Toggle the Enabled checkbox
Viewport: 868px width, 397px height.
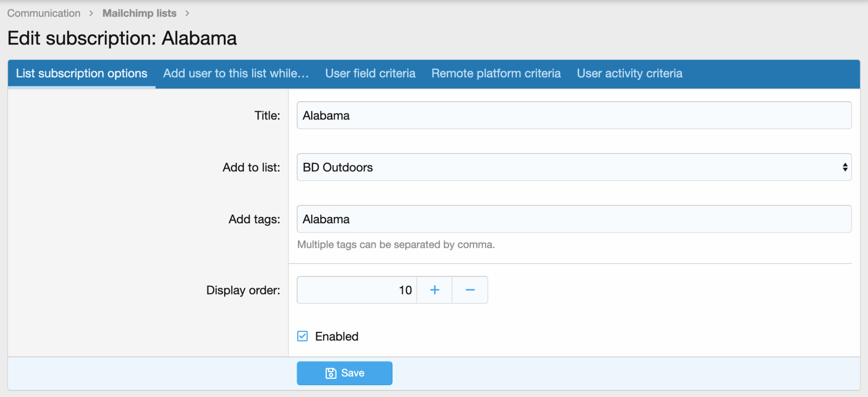303,336
